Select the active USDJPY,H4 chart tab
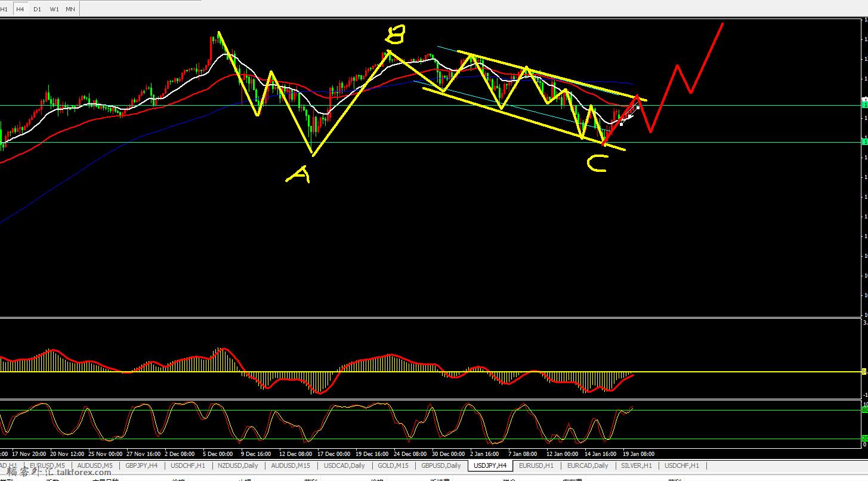Viewport: 868px width, 481px height. tap(490, 465)
